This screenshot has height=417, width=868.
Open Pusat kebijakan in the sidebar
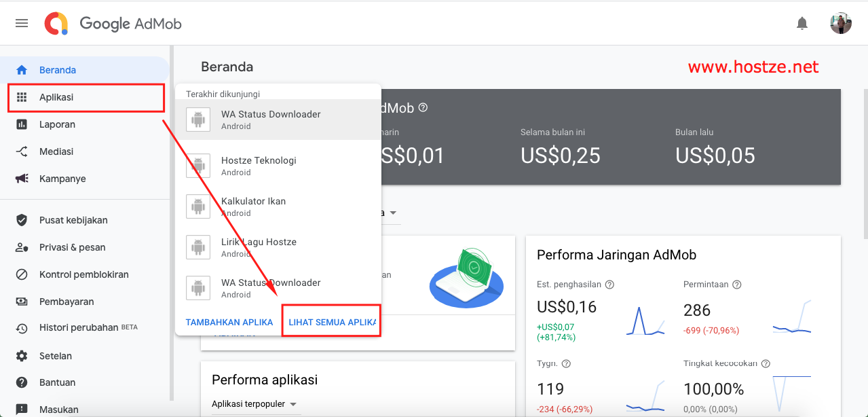point(85,220)
